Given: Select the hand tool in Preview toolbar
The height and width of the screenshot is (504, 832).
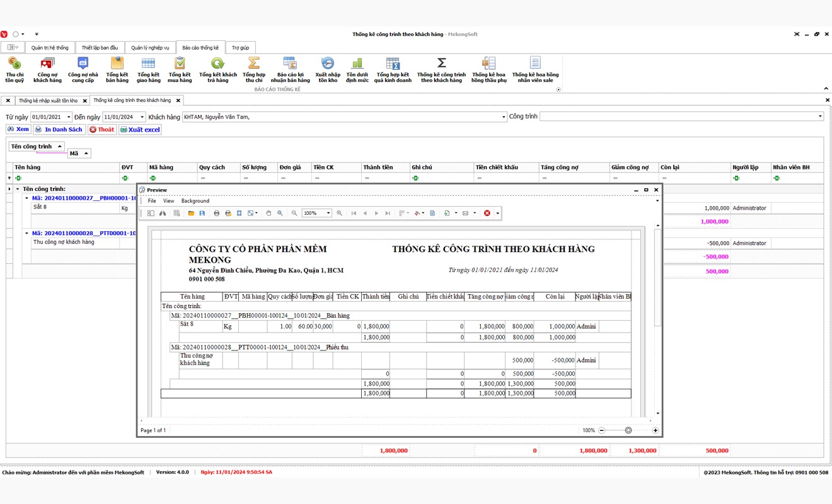Looking at the screenshot, I should 268,214.
